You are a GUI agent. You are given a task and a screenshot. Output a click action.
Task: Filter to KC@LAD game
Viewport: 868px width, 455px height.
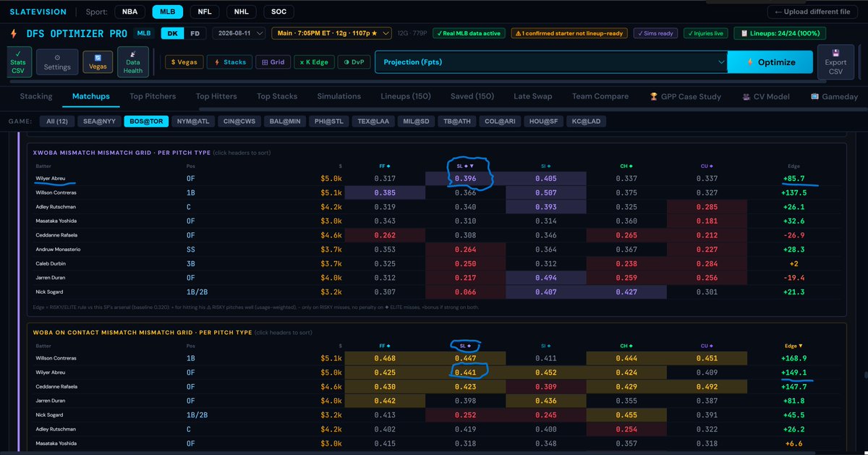pyautogui.click(x=585, y=121)
